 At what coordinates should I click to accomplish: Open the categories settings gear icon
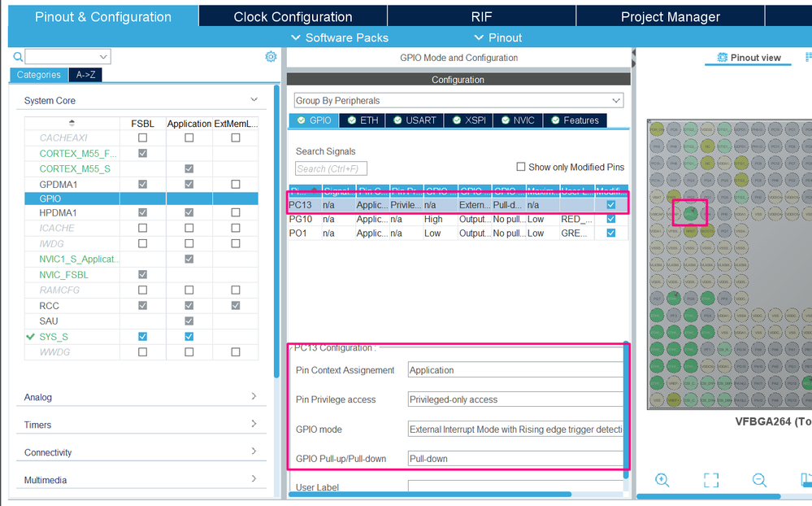click(271, 56)
